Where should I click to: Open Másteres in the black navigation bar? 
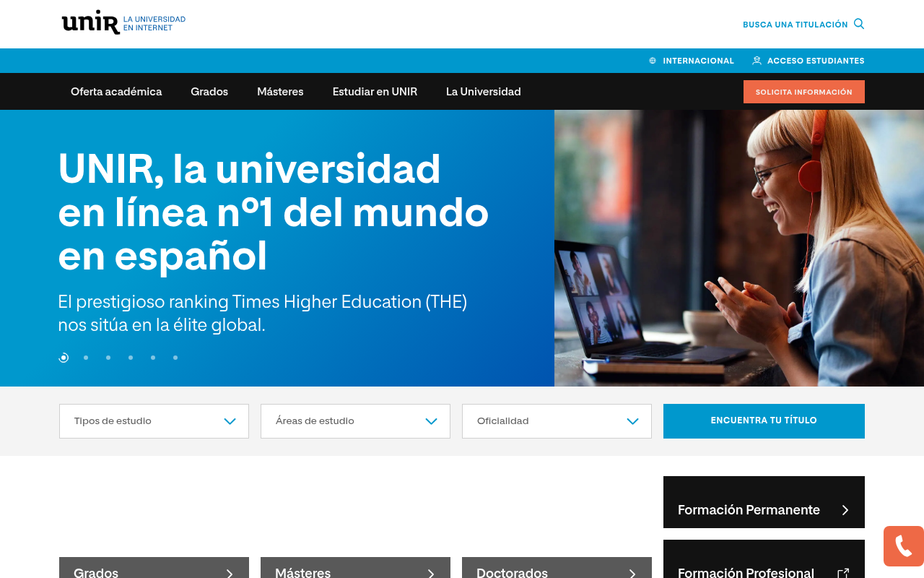[280, 92]
